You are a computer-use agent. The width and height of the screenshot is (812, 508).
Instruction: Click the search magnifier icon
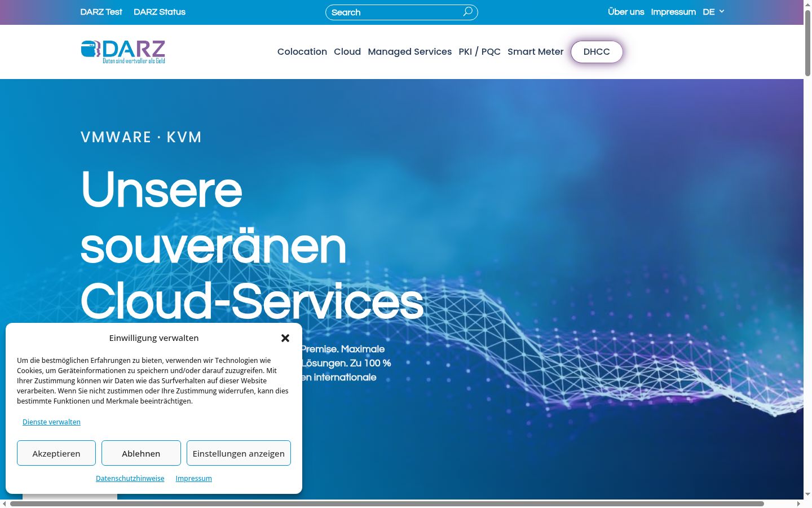tap(467, 12)
